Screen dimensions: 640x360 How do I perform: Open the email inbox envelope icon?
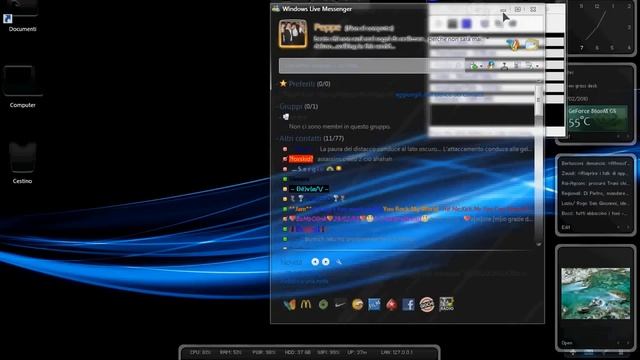[x=532, y=45]
